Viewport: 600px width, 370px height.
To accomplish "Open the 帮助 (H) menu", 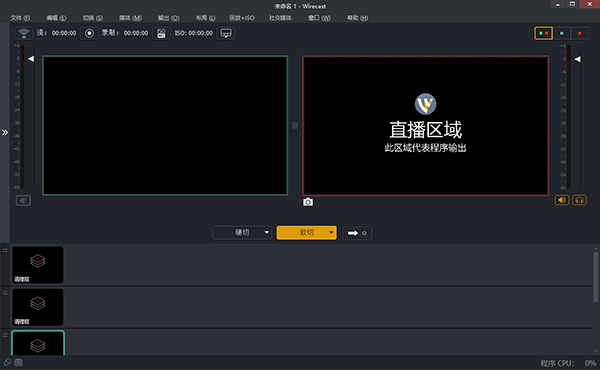I will (x=357, y=18).
